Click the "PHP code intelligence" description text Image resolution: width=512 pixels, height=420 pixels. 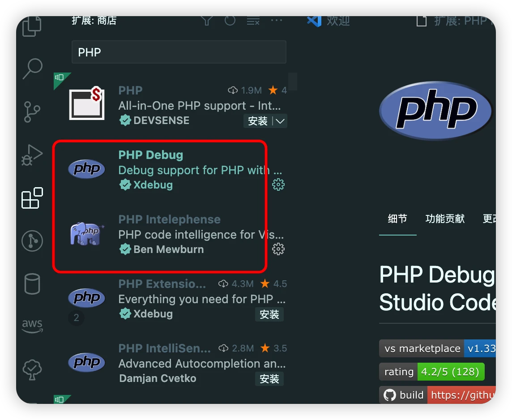pyautogui.click(x=201, y=235)
